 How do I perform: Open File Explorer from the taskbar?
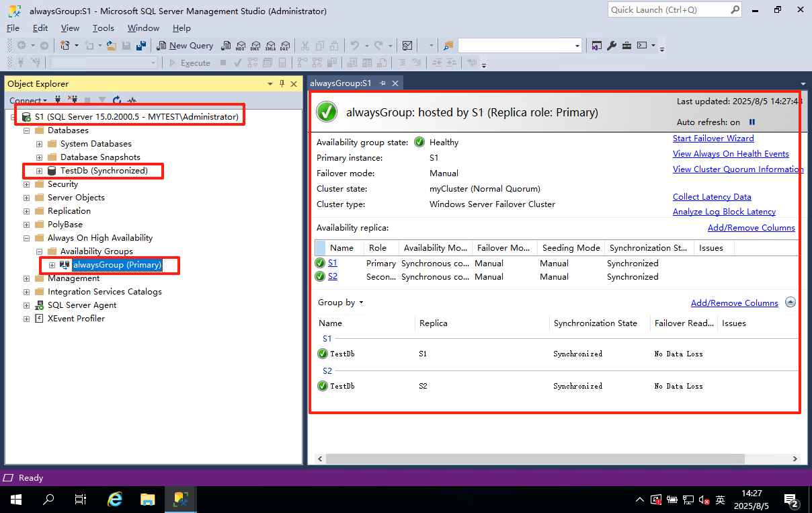(x=148, y=500)
